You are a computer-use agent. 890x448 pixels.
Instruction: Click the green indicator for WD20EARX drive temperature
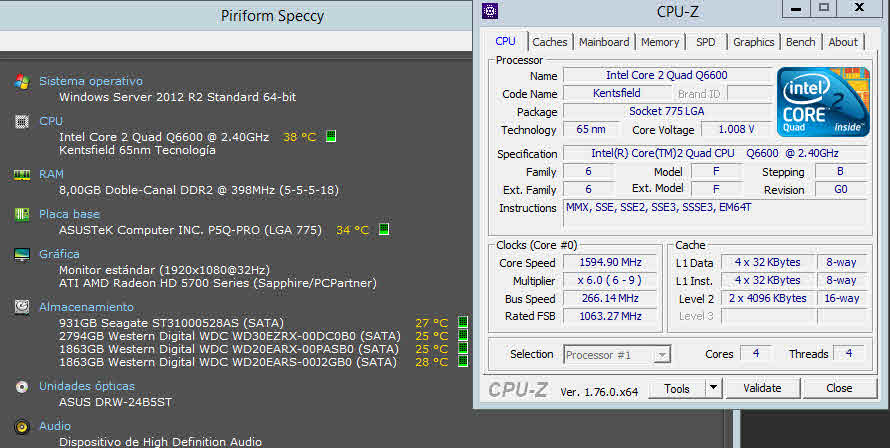click(x=463, y=348)
